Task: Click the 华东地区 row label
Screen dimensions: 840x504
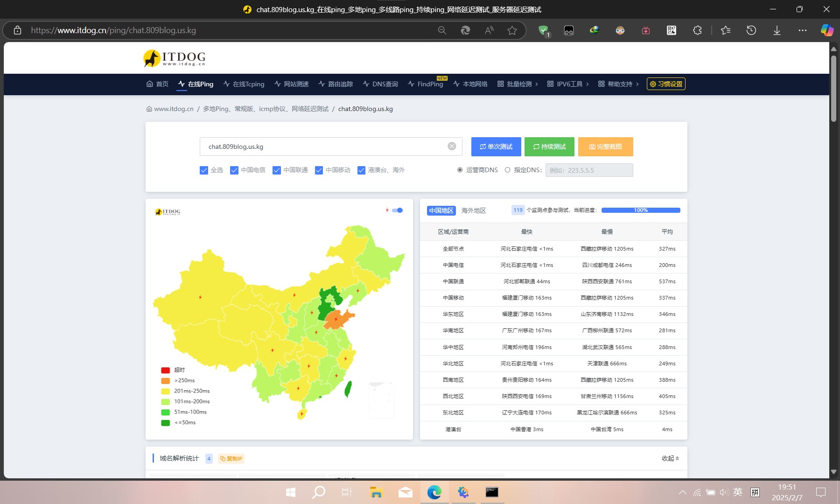Action: click(x=453, y=314)
